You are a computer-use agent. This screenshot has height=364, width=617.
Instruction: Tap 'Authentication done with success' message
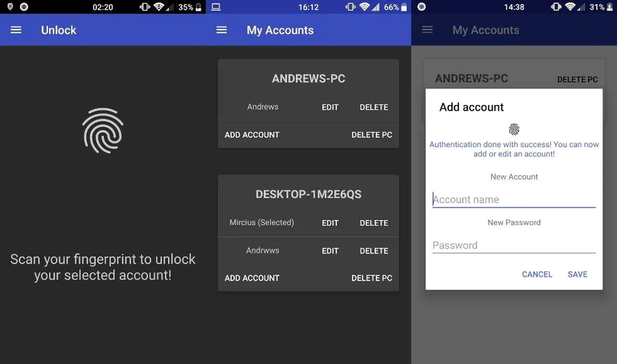click(x=514, y=149)
